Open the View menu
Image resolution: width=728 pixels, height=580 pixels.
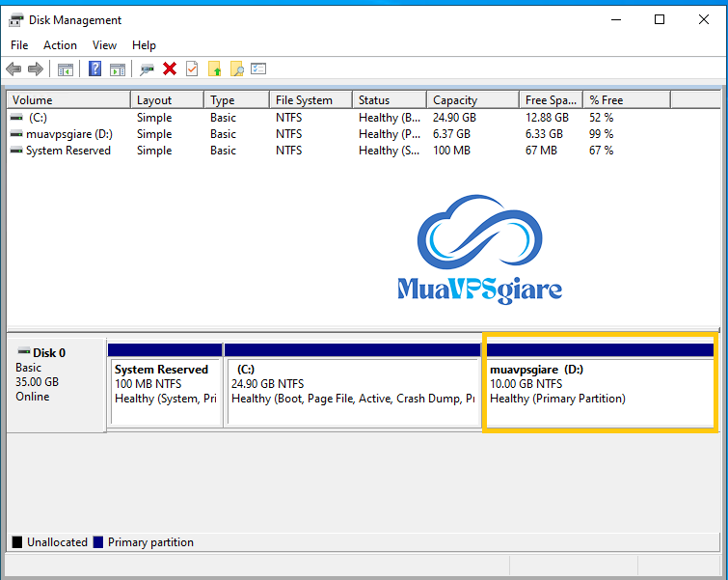click(x=104, y=45)
